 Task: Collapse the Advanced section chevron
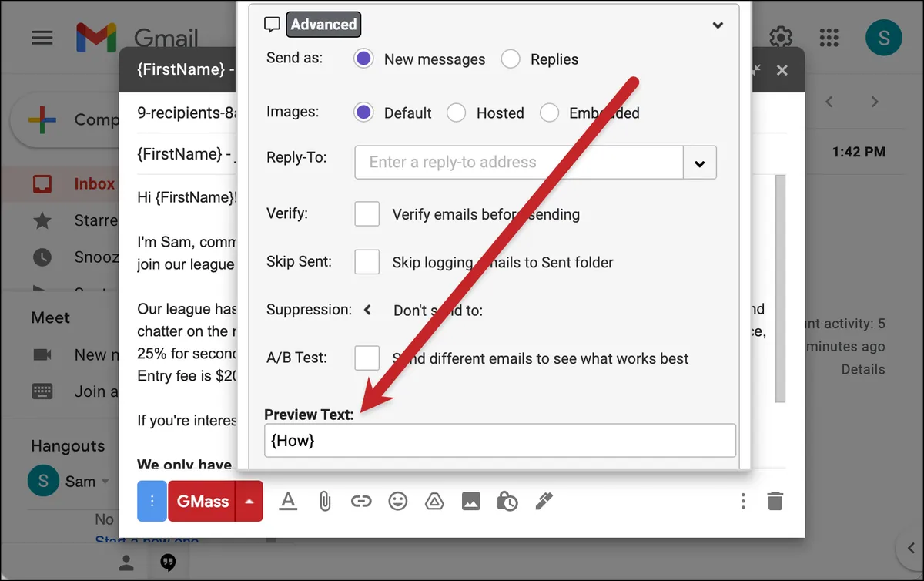(718, 25)
